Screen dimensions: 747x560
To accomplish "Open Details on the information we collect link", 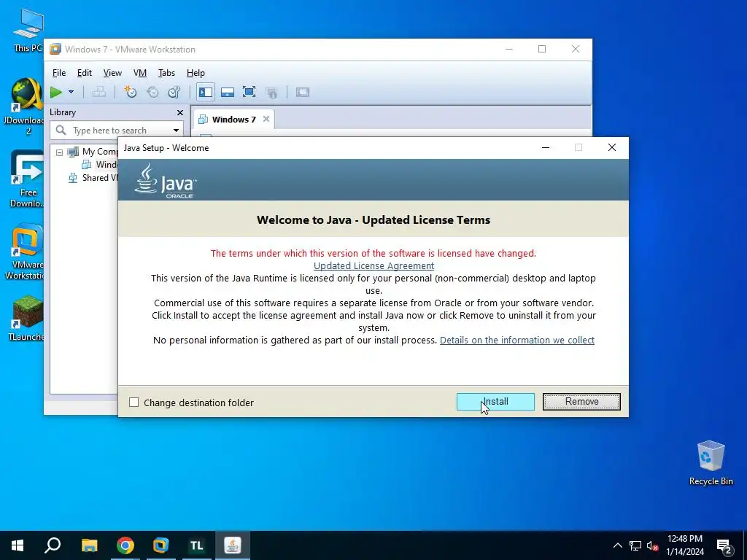I will [x=517, y=340].
